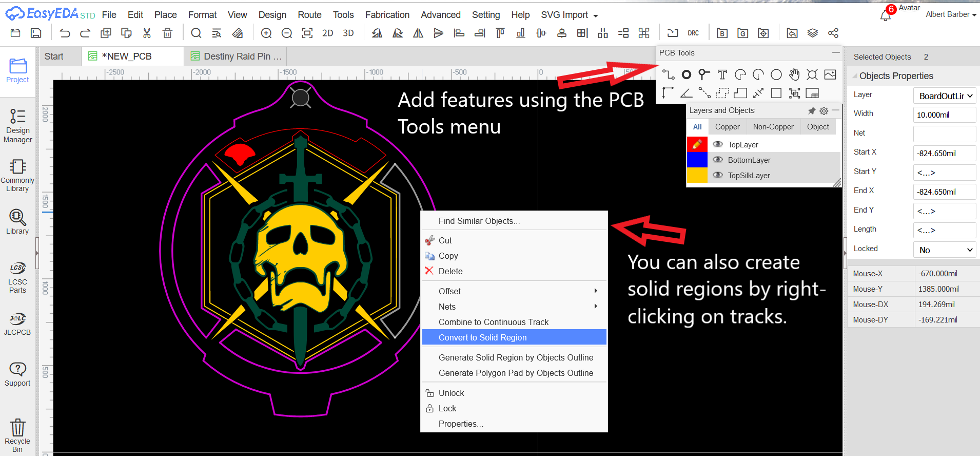Open the Albert Barber account dropdown
This screenshot has height=456, width=980.
point(951,14)
